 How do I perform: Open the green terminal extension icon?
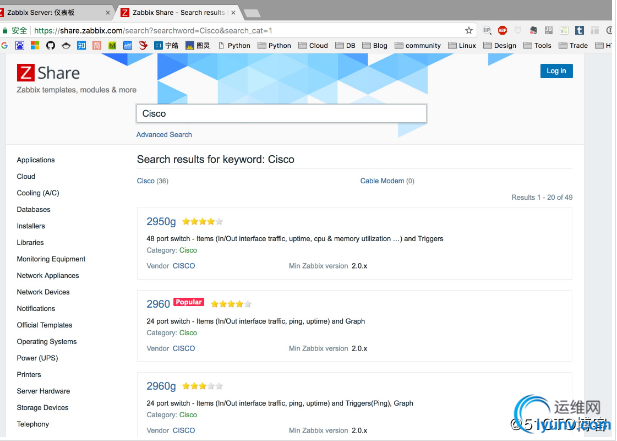click(x=564, y=30)
